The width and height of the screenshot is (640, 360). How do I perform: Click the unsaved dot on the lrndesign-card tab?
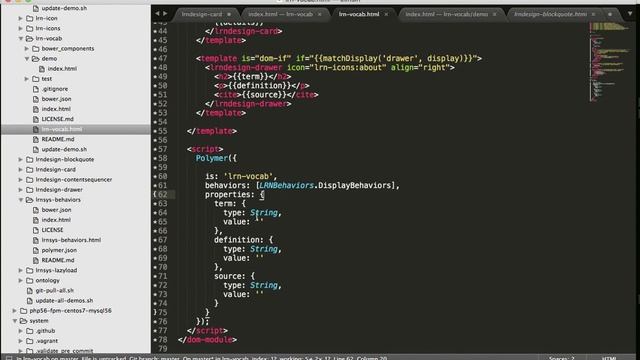pos(229,14)
